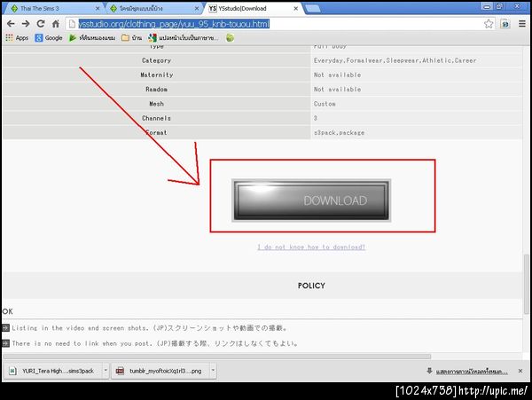Go back using the browser back arrow
Screen dimensions: 532x400
click(11, 23)
